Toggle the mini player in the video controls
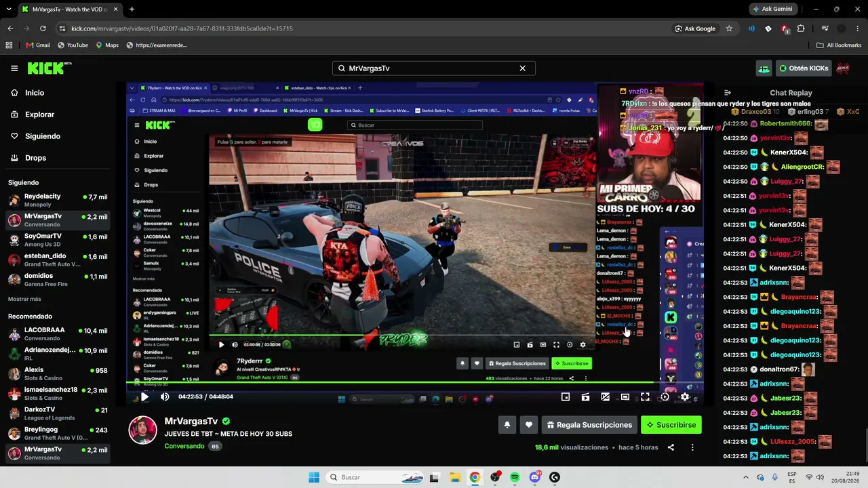 click(566, 397)
